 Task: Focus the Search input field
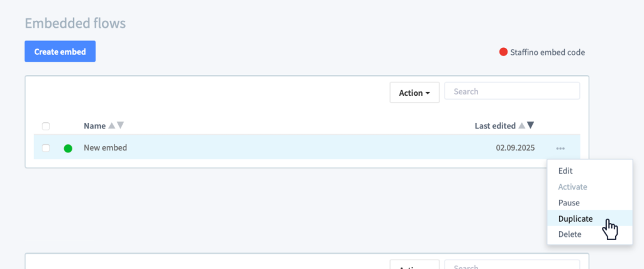512,91
